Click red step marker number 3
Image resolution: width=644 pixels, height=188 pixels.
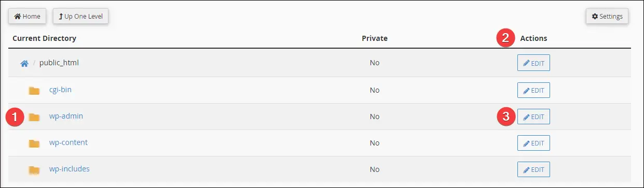(x=505, y=117)
